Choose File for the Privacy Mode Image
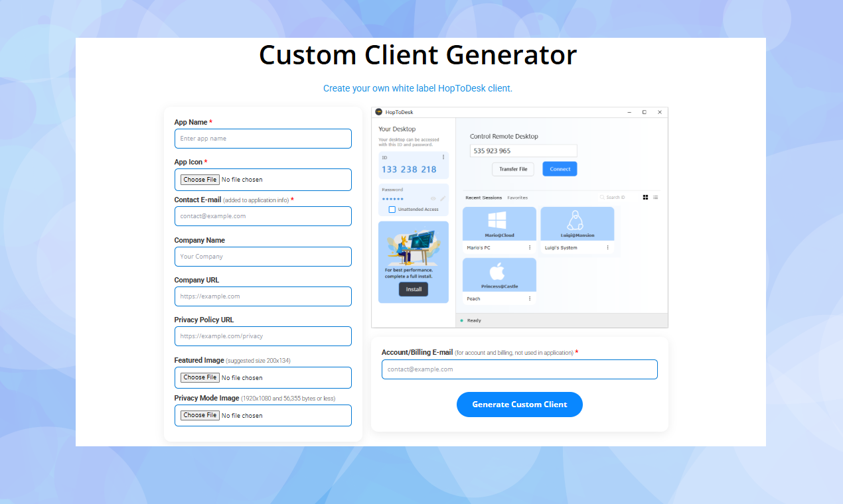 click(200, 415)
